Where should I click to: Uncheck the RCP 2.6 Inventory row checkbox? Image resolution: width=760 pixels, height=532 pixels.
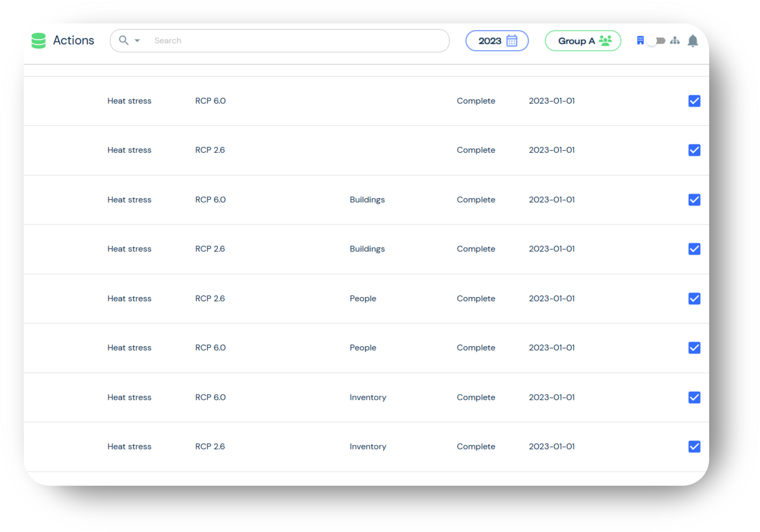point(694,447)
